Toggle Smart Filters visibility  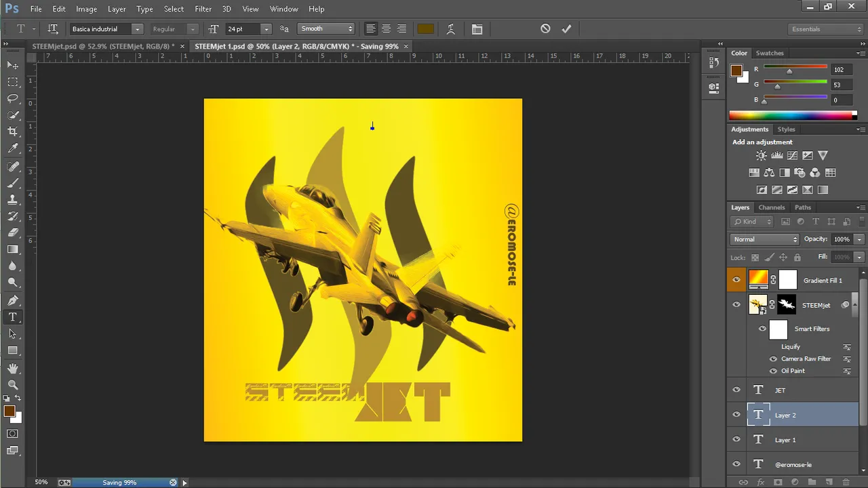click(762, 329)
